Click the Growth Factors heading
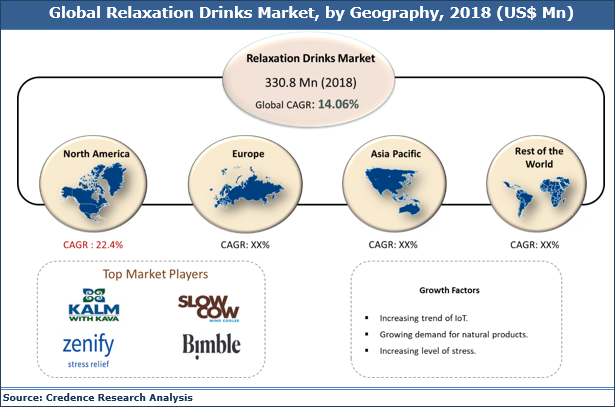Viewport: 615px width, 407px height. click(x=451, y=290)
